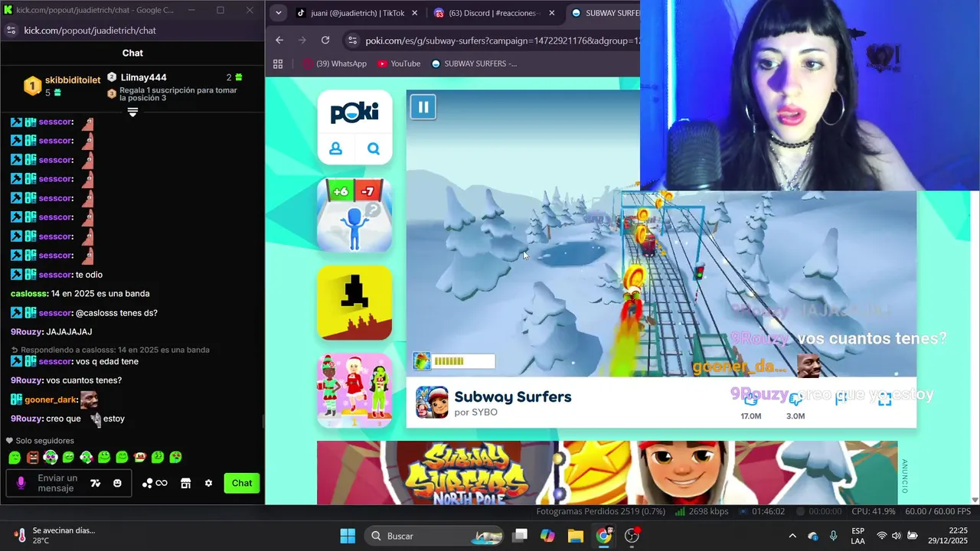Close the TikTok tab
980x551 pixels.
[x=415, y=13]
